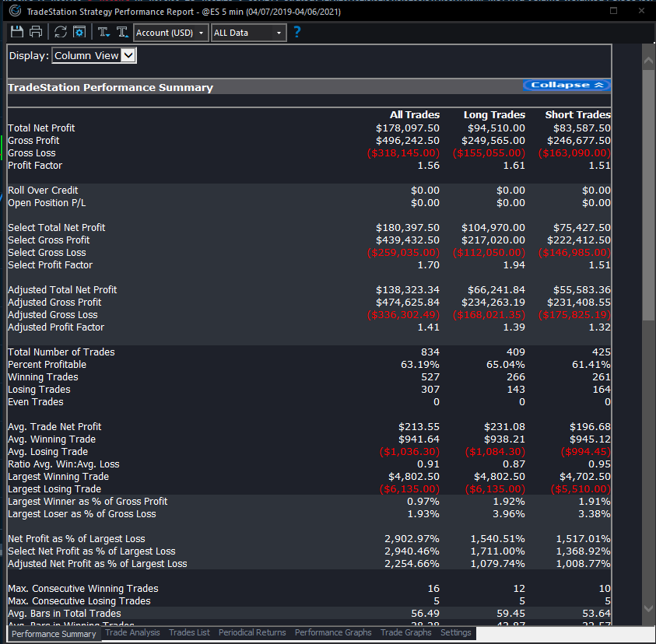The image size is (656, 644).
Task: Switch to the Periodical Returns tab
Action: pyautogui.click(x=252, y=632)
